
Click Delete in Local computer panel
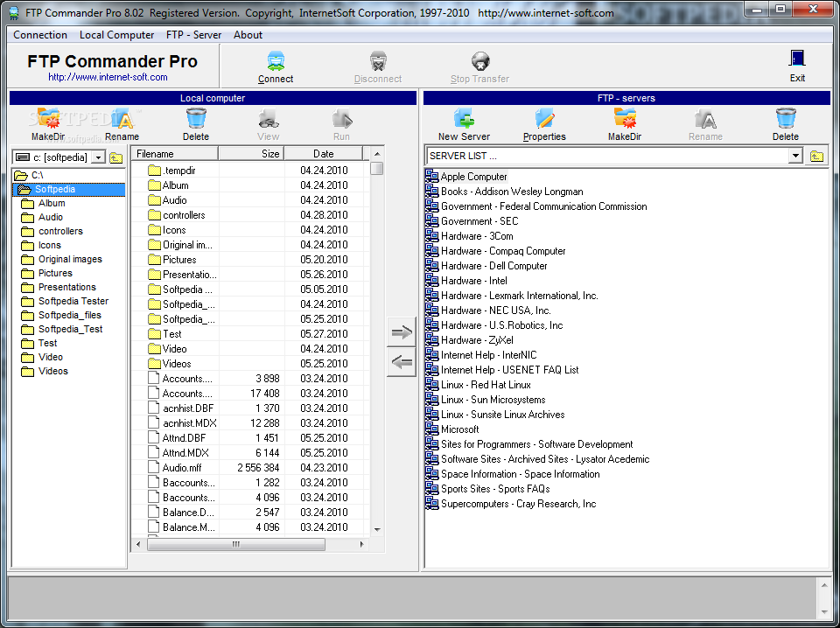pos(196,124)
